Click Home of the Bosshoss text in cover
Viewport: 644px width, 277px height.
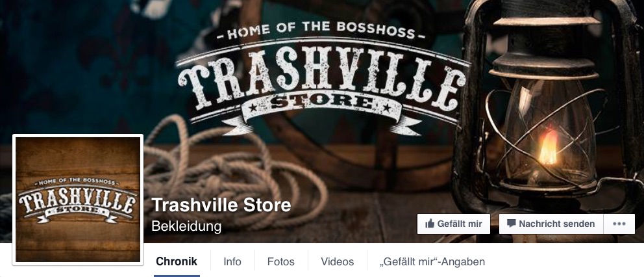click(x=321, y=30)
